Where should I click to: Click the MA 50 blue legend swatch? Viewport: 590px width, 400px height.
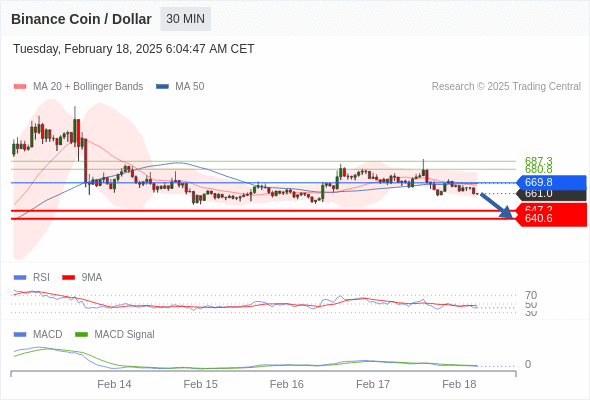point(162,87)
